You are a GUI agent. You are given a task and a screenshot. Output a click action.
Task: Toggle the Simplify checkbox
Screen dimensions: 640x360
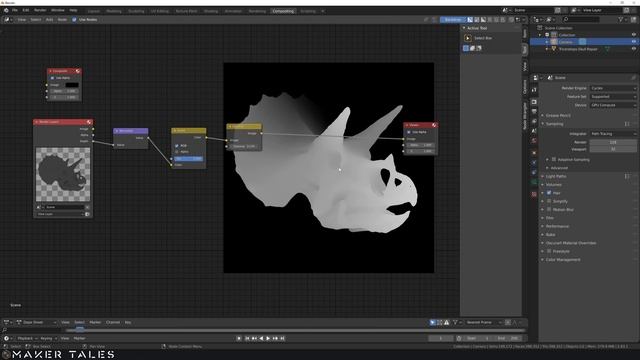coord(549,201)
